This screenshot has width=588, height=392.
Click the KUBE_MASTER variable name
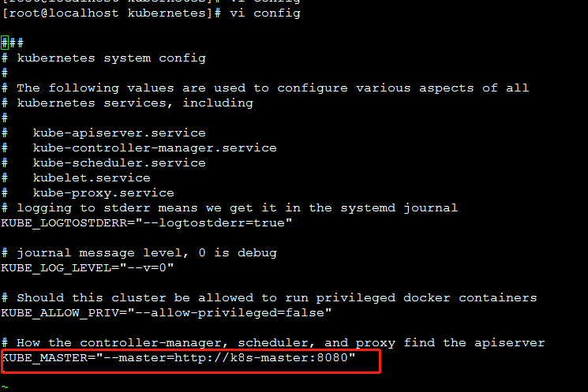click(45, 359)
